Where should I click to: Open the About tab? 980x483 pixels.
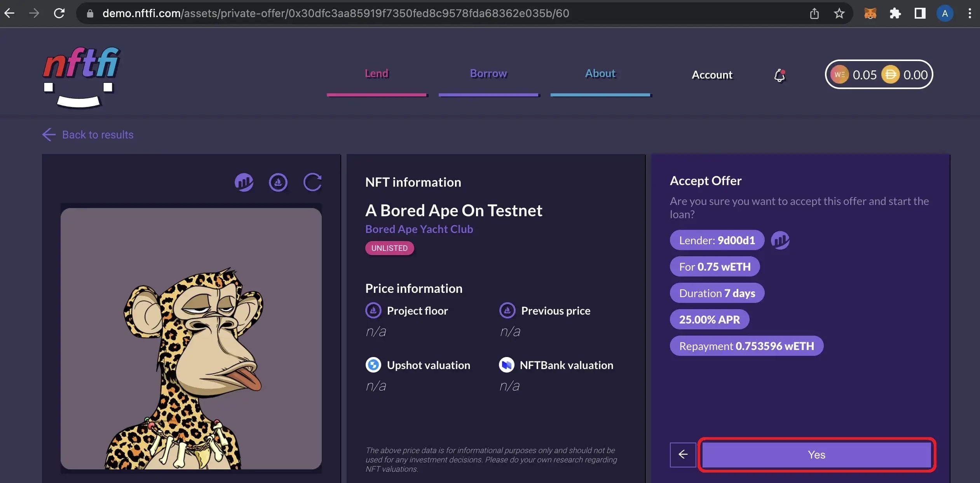click(601, 74)
